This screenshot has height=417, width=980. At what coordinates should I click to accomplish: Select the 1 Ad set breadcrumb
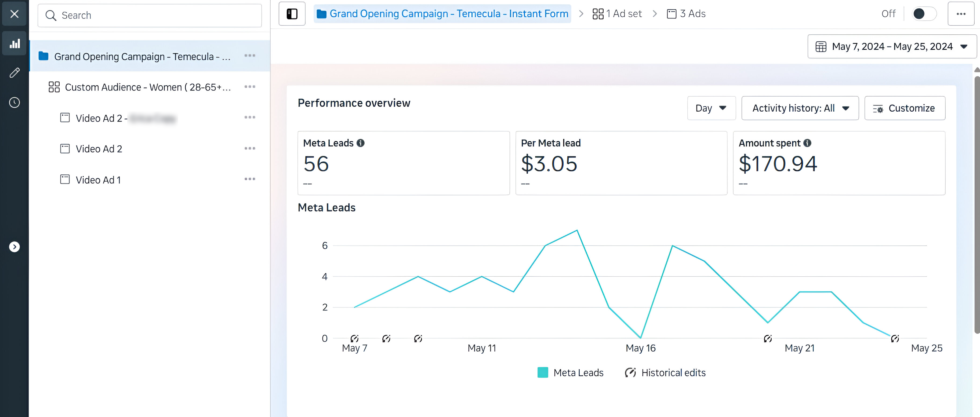[617, 14]
